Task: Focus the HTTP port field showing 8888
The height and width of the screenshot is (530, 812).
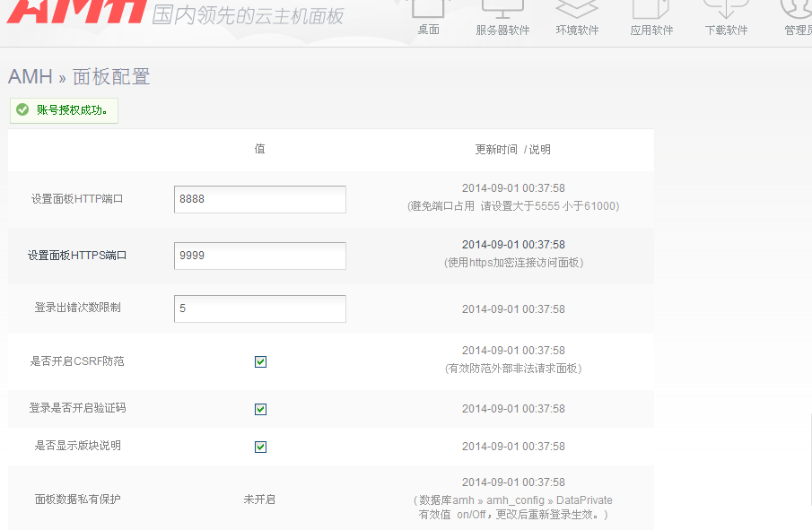Action: (x=260, y=199)
